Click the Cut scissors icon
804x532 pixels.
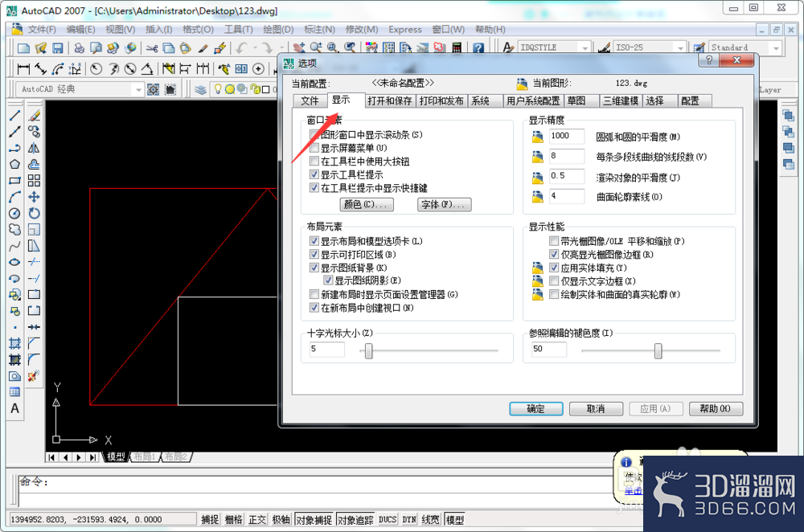point(152,48)
